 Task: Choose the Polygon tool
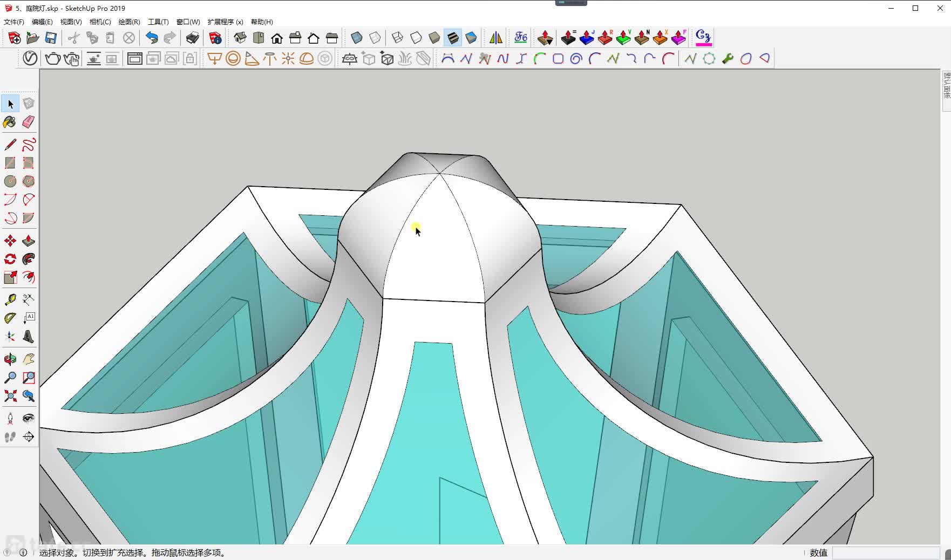(x=29, y=181)
